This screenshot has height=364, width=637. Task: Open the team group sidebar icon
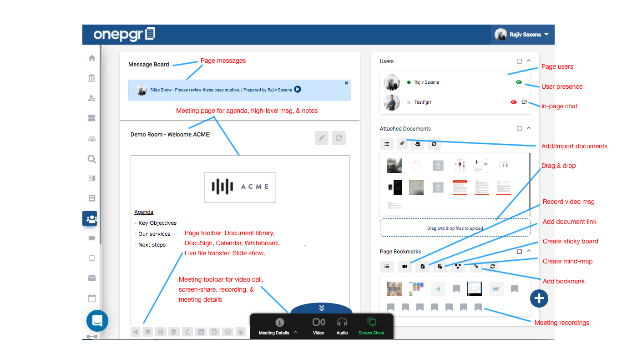92,139
